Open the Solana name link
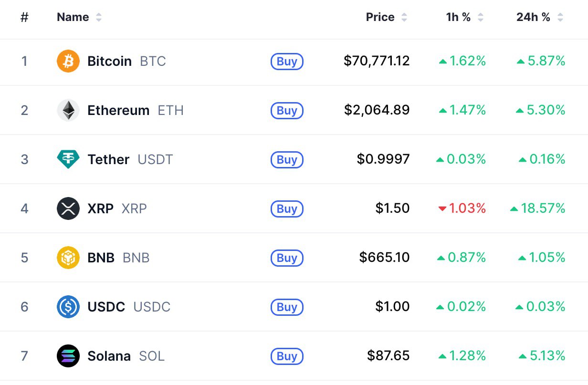Viewport: 588px width, 385px height. pyautogui.click(x=109, y=356)
